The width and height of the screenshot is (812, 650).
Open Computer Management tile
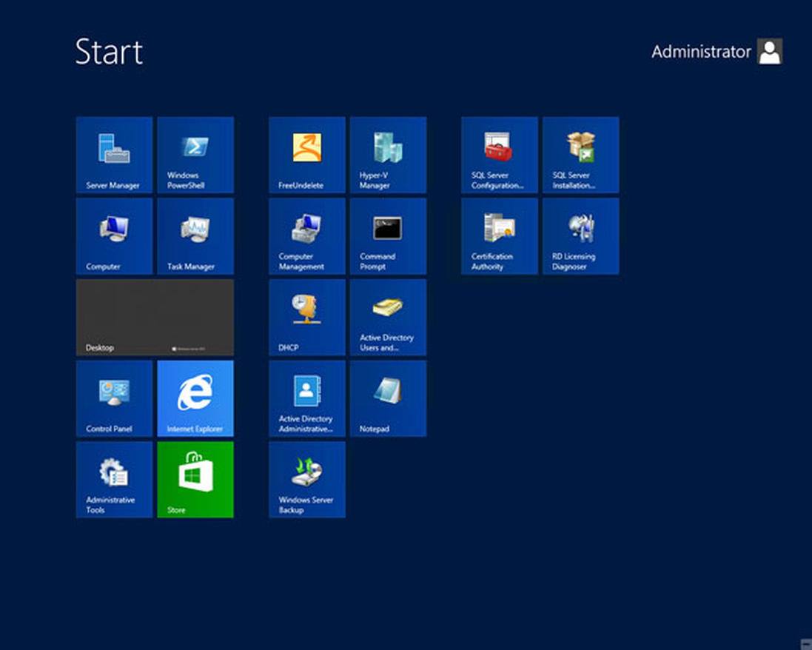coord(307,236)
